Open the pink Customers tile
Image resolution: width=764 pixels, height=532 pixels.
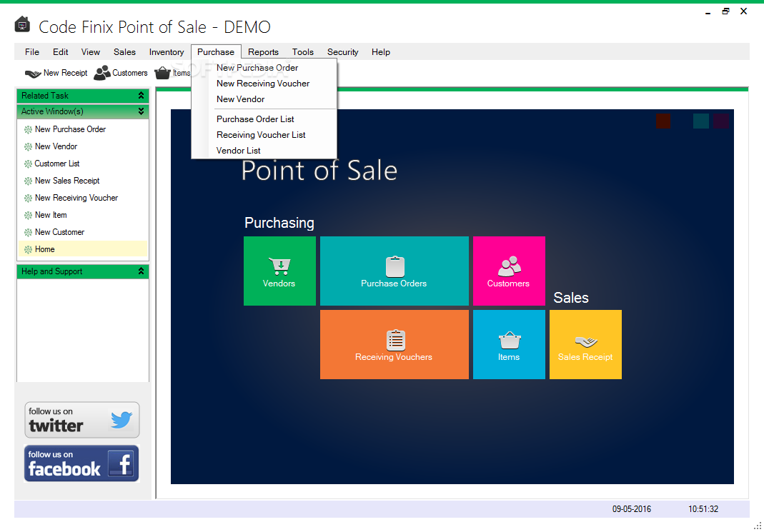tap(509, 271)
